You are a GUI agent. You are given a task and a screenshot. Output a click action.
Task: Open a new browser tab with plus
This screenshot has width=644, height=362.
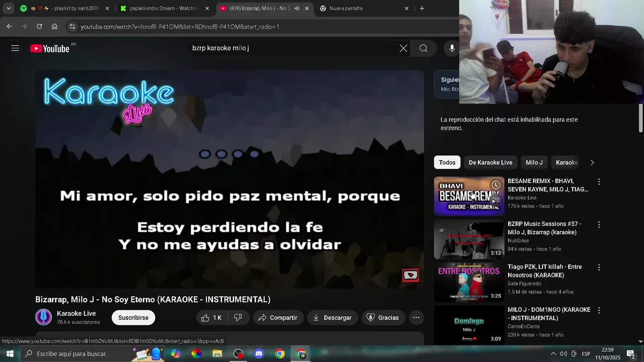tap(422, 9)
